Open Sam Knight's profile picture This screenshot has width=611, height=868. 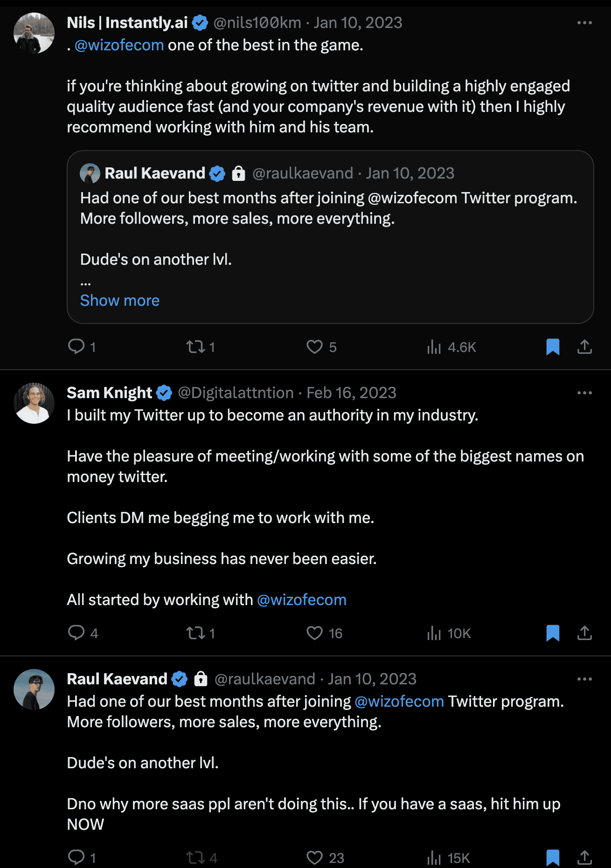tap(34, 403)
